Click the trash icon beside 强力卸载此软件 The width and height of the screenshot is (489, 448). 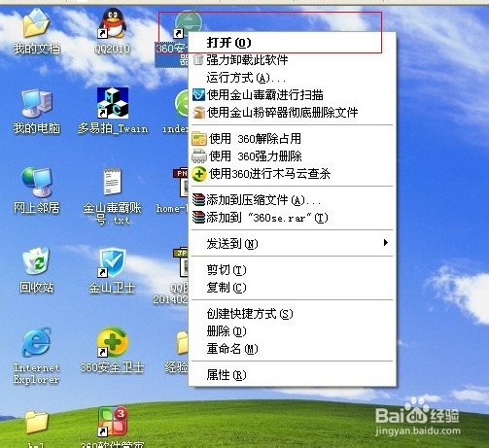(x=198, y=59)
